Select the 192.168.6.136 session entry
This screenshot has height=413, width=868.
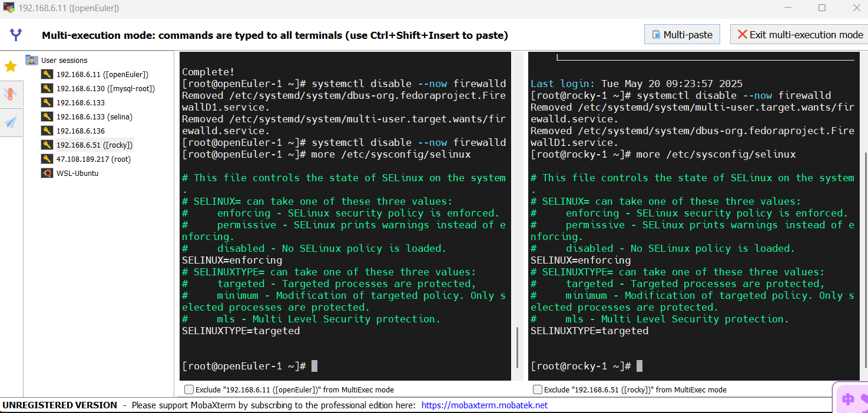(x=81, y=131)
